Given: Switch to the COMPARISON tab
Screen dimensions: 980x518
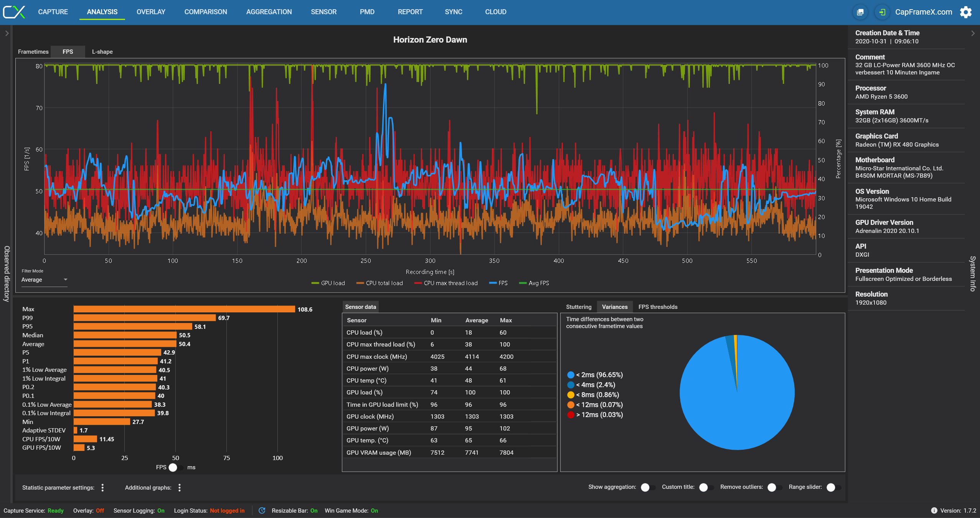Looking at the screenshot, I should coord(206,12).
